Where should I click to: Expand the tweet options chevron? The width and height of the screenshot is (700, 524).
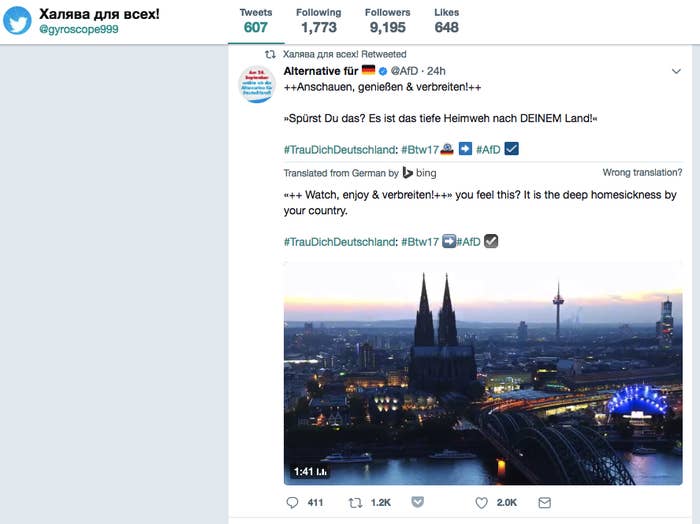pyautogui.click(x=676, y=71)
